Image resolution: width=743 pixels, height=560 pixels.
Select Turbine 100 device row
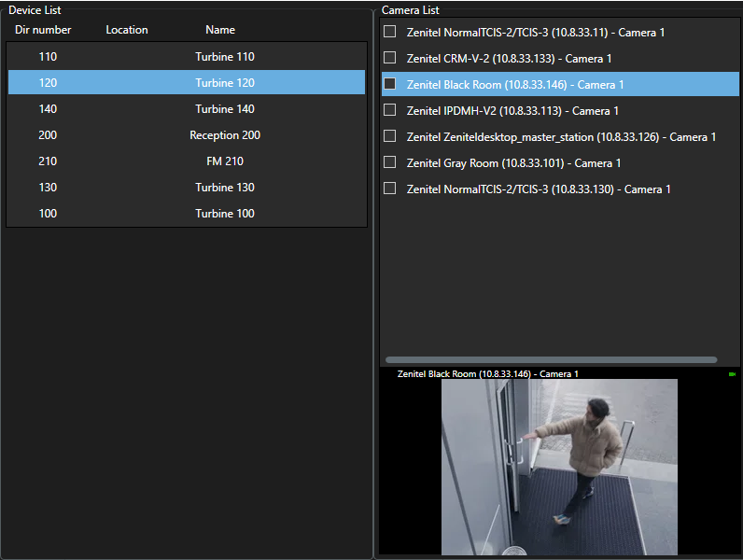coord(187,214)
